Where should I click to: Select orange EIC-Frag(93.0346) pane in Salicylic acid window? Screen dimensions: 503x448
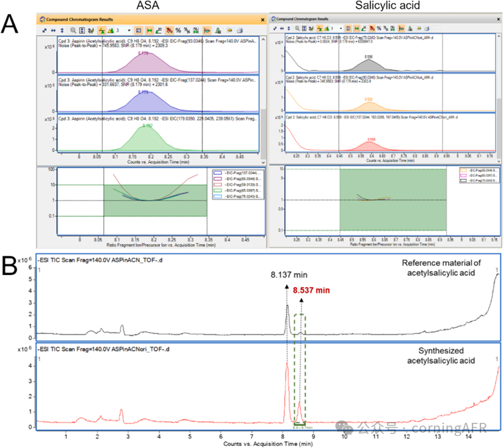(x=390, y=93)
